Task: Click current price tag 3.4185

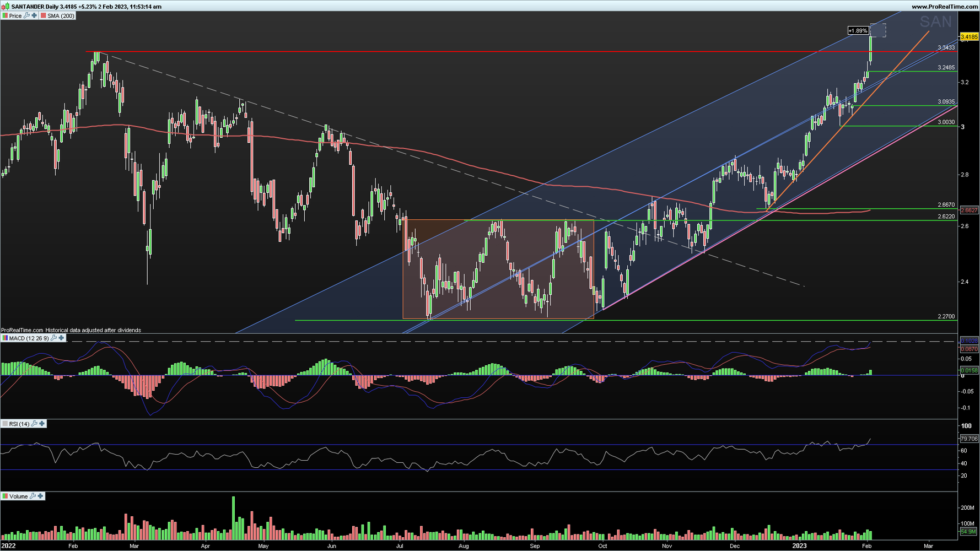Action: coord(969,37)
